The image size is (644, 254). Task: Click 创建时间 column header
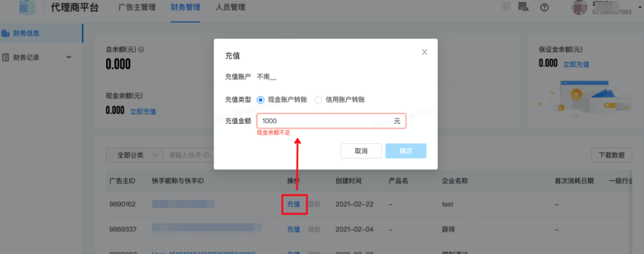[348, 181]
